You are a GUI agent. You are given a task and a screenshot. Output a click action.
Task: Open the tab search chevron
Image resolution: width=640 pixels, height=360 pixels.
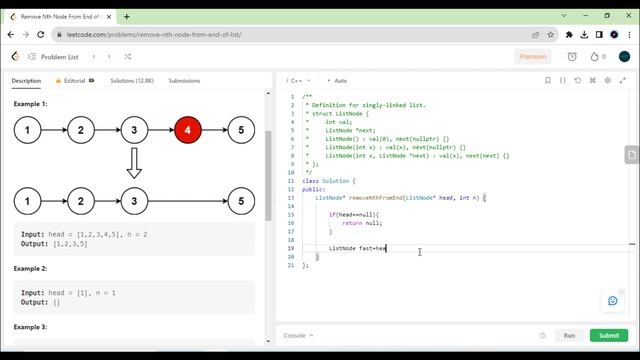click(564, 16)
